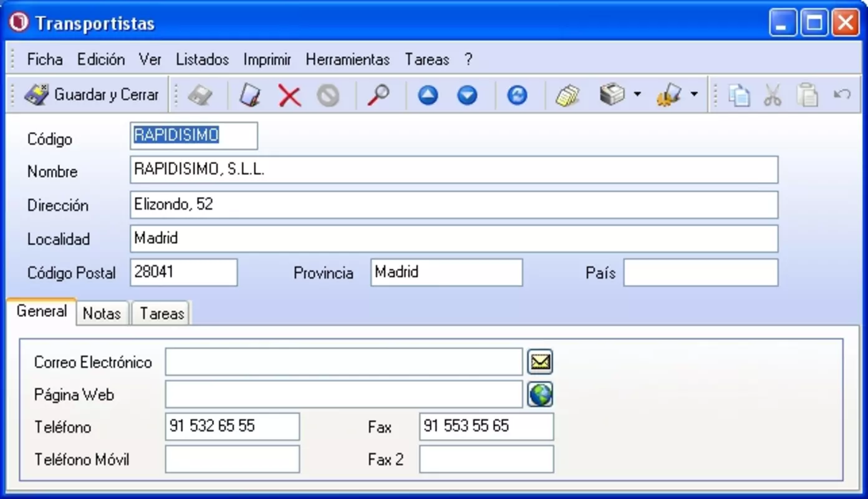Expand the printer dropdown arrow
The height and width of the screenshot is (499, 868).
coord(637,95)
